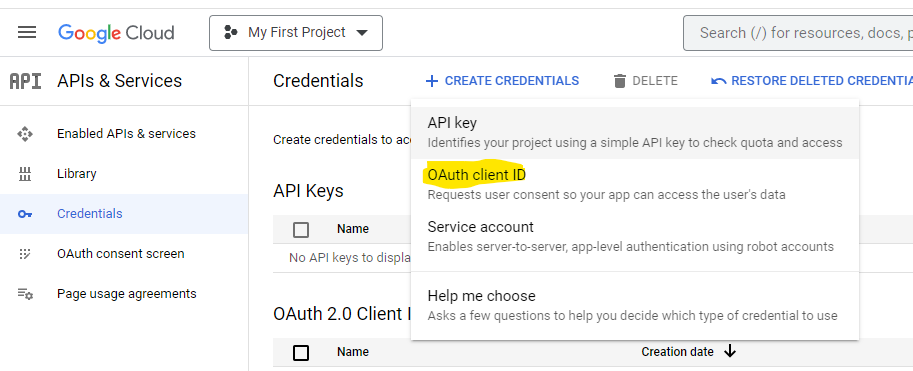
Task: Click the Page usage agreements icon
Action: point(25,294)
